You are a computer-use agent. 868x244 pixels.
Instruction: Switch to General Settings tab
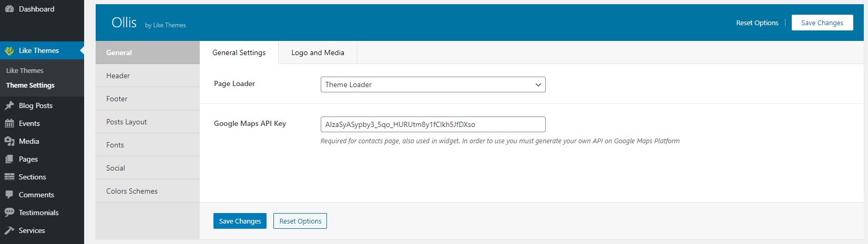coord(239,52)
